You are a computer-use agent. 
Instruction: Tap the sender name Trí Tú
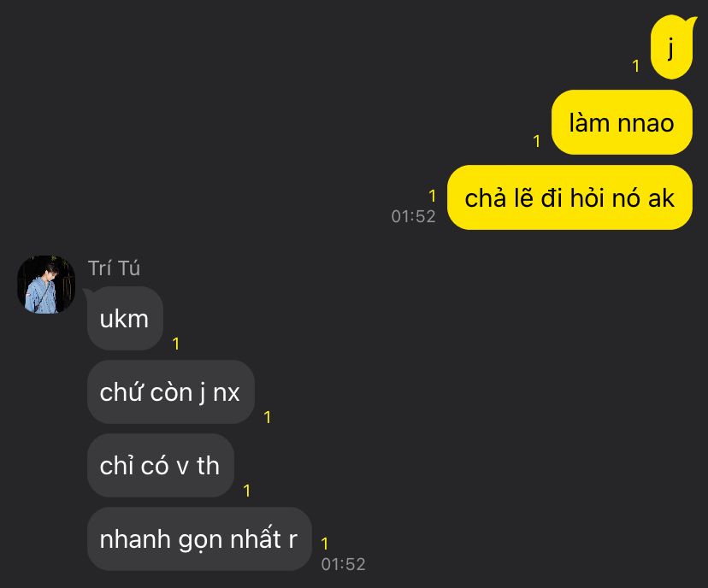(114, 268)
